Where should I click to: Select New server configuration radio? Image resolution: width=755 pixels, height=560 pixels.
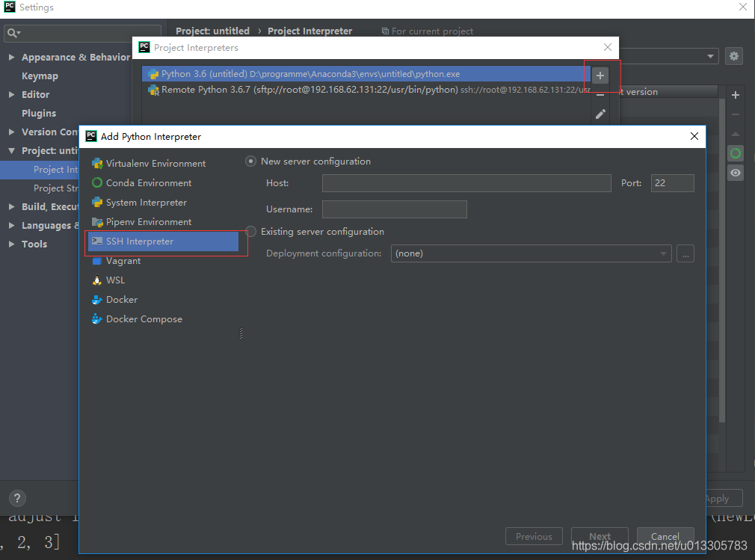(x=250, y=161)
